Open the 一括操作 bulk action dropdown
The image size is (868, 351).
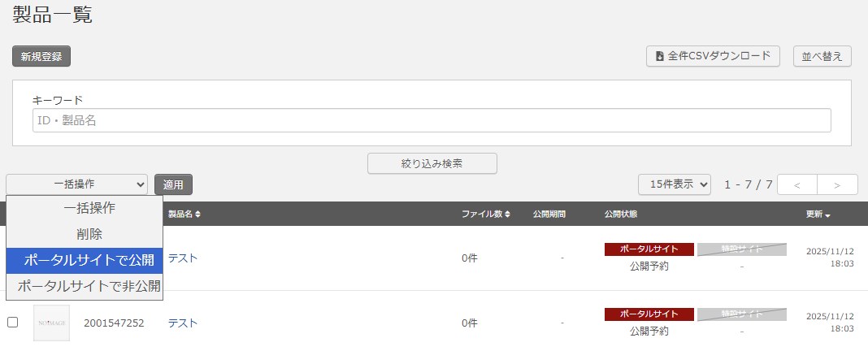pos(77,184)
